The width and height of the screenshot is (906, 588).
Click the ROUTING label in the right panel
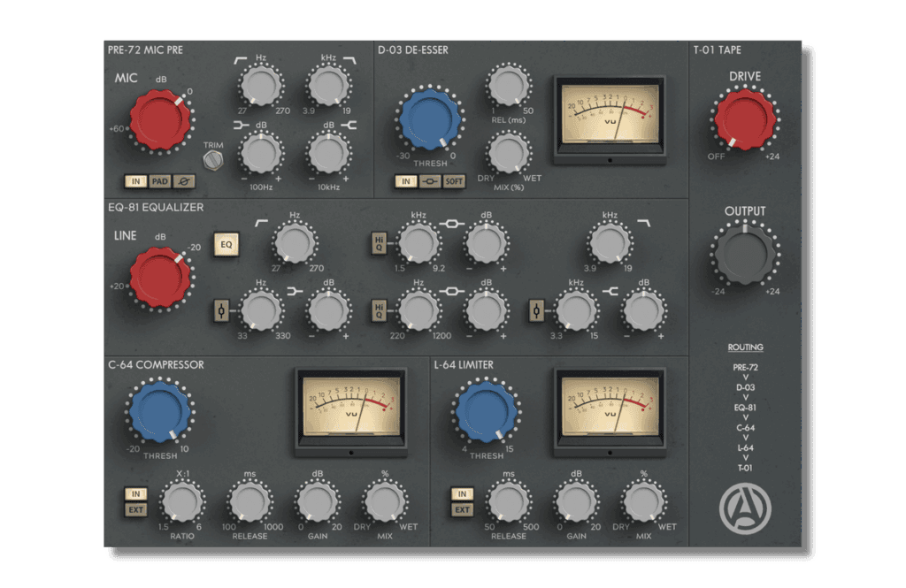(x=745, y=347)
